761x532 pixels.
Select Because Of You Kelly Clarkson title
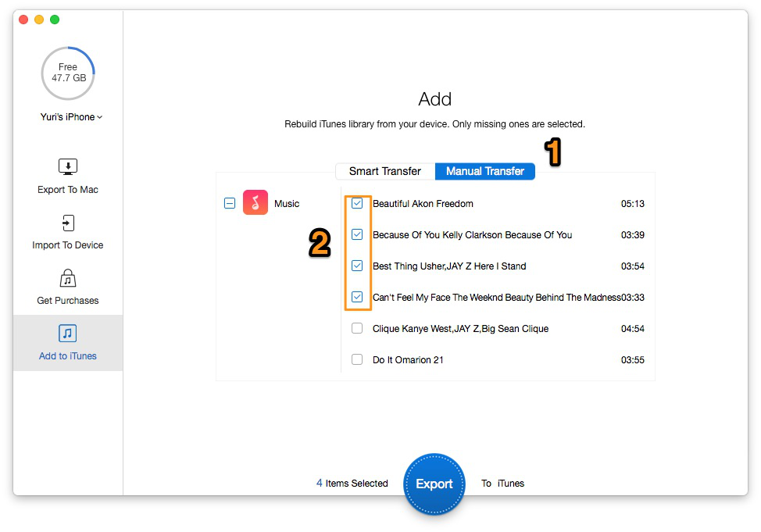click(x=472, y=235)
